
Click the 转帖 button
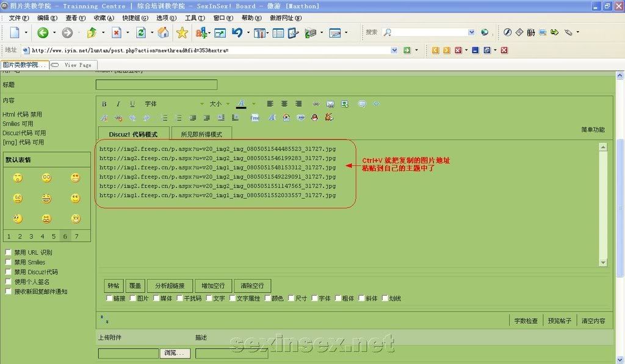(x=114, y=285)
